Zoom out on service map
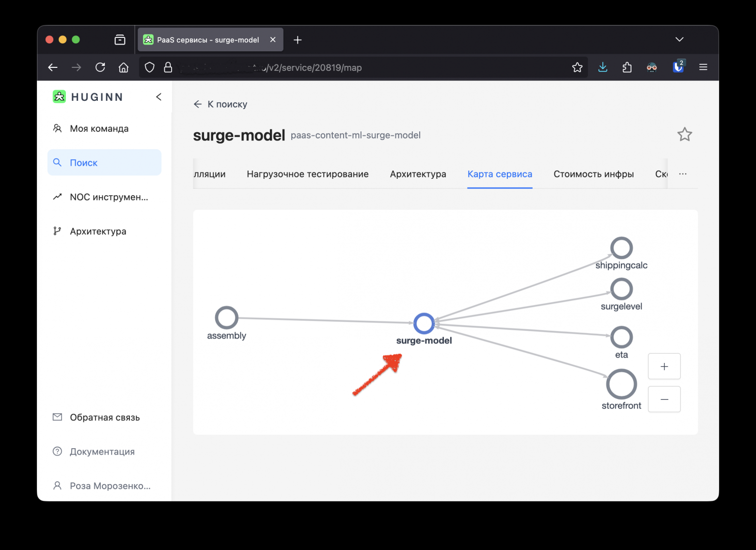The height and width of the screenshot is (550, 756). click(x=664, y=399)
